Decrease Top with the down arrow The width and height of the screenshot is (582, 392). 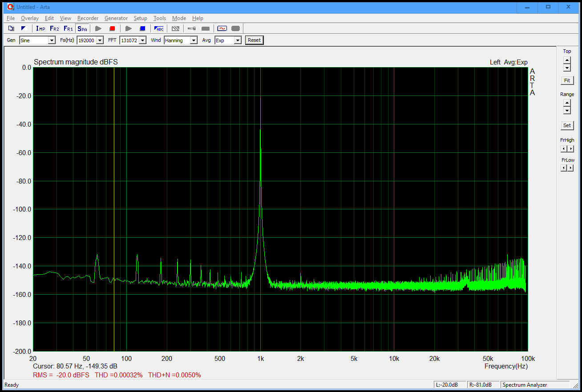[567, 68]
